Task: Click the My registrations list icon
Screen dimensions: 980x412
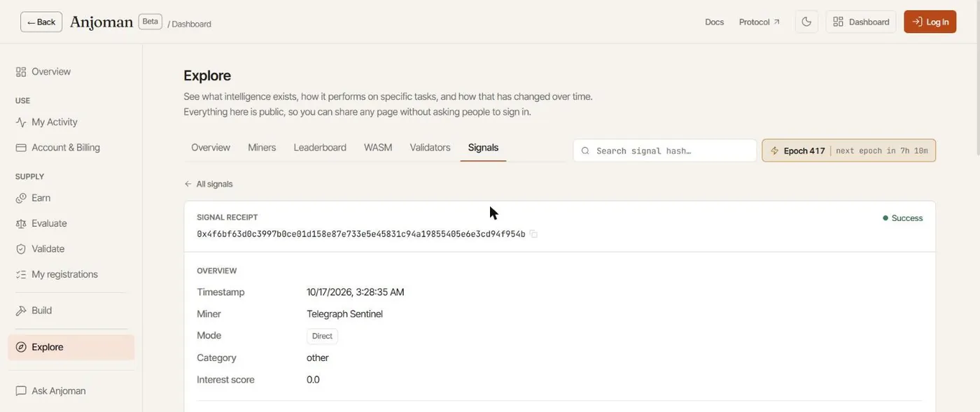Action: (21, 274)
